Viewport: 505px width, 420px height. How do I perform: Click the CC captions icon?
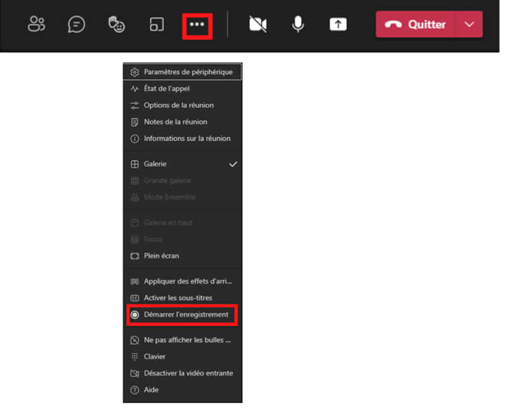[135, 298]
